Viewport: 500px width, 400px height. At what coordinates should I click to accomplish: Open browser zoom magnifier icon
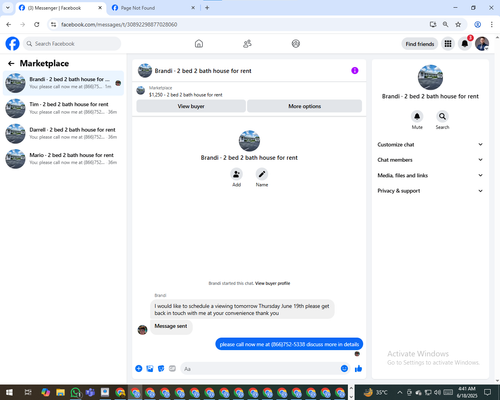click(445, 24)
